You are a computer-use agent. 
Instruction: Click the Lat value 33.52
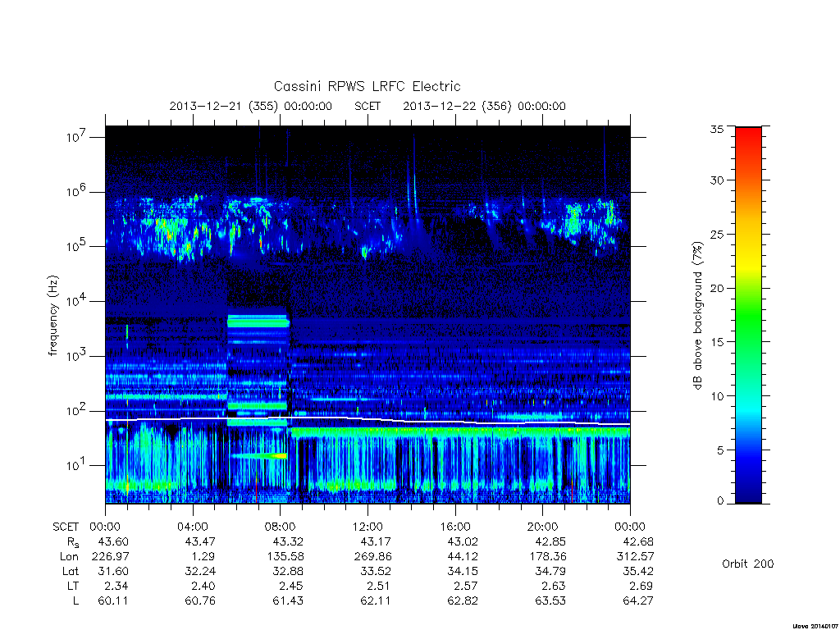(x=375, y=571)
